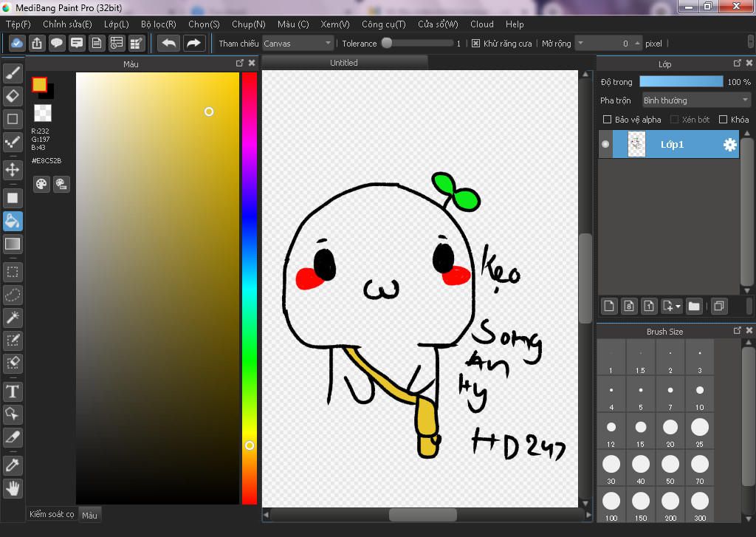This screenshot has width=756, height=537.
Task: Open the Chỉnh sửa(E) menu
Action: pos(67,24)
